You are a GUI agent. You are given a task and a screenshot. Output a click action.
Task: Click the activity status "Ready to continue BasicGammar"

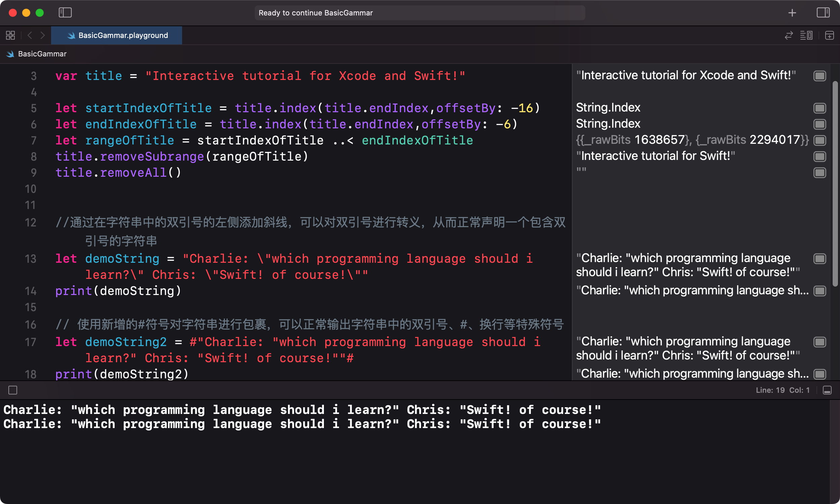pyautogui.click(x=419, y=12)
